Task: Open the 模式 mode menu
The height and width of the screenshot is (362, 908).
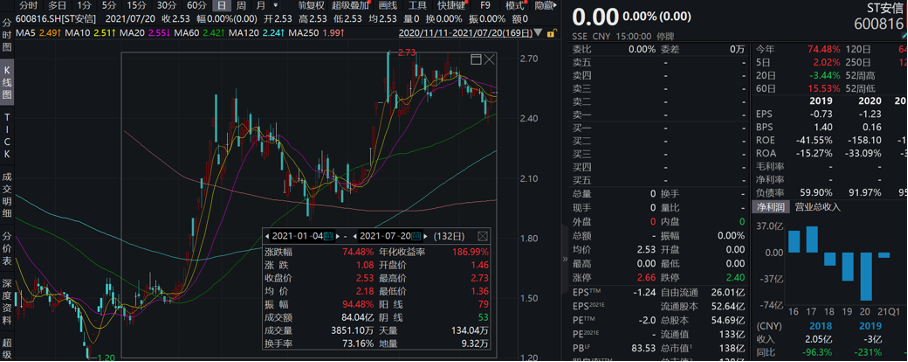Action: pos(515,6)
